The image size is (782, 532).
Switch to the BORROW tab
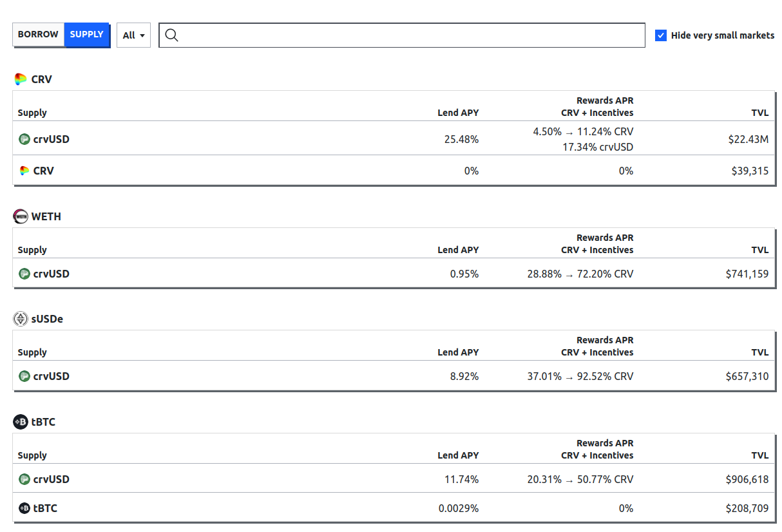(x=38, y=35)
